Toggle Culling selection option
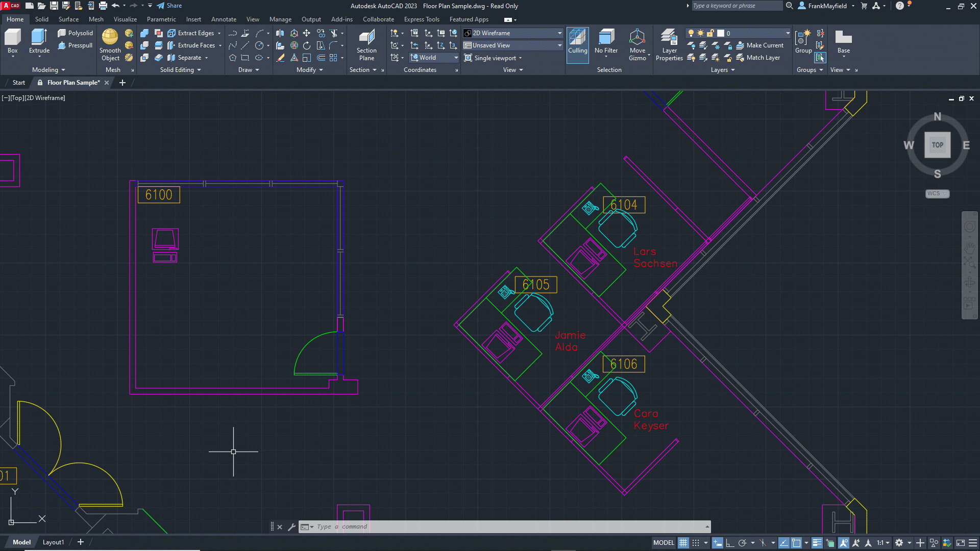 (577, 38)
